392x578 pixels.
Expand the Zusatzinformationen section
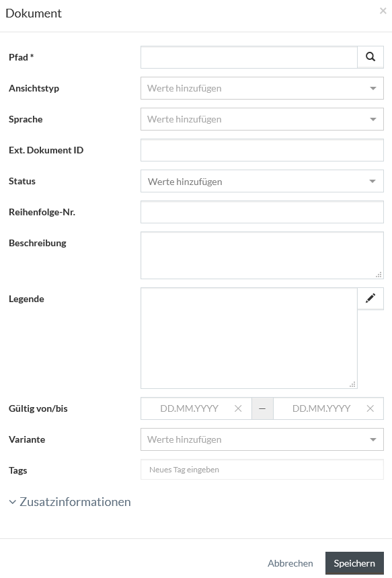click(70, 502)
